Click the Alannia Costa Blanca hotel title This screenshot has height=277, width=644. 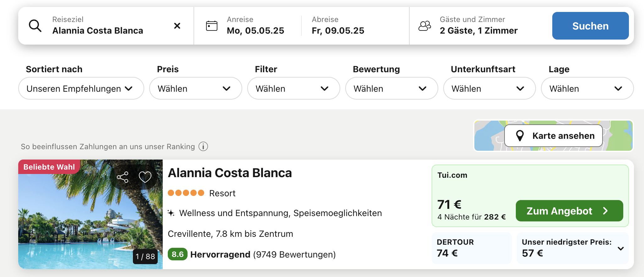(230, 173)
